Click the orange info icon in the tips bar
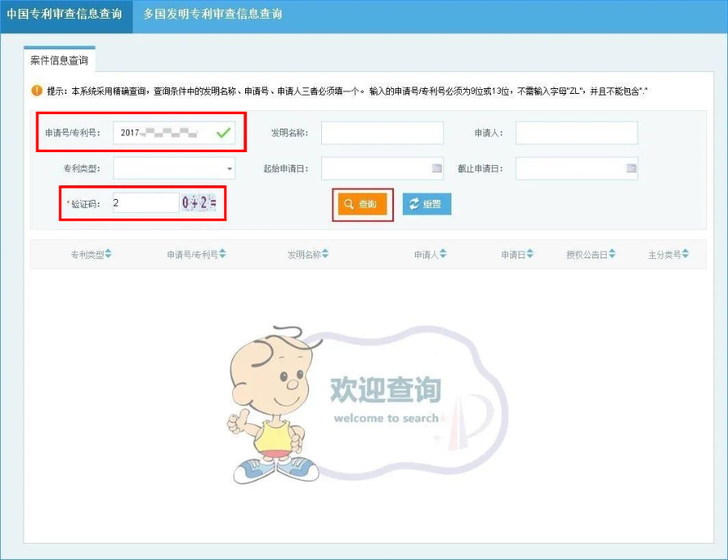This screenshot has height=560, width=728. [x=36, y=91]
